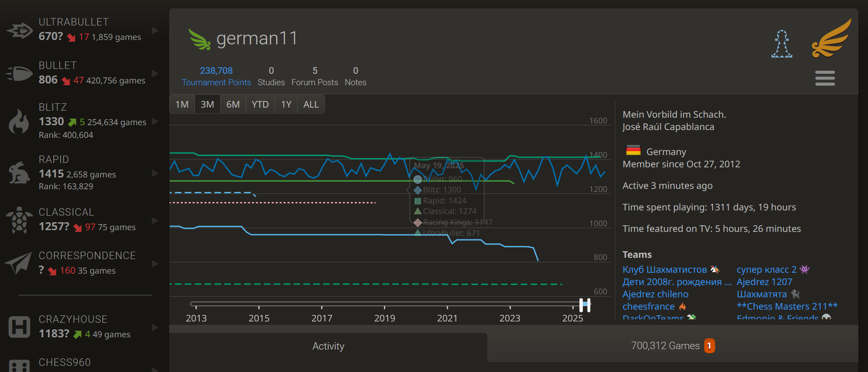Open team Ajedrez chileno

[655, 294]
